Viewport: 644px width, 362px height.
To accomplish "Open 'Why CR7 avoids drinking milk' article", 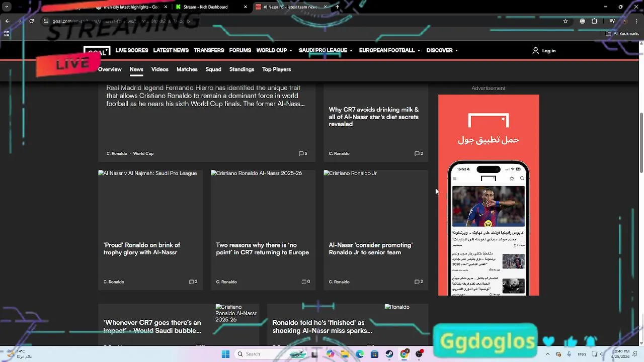I will click(x=373, y=117).
